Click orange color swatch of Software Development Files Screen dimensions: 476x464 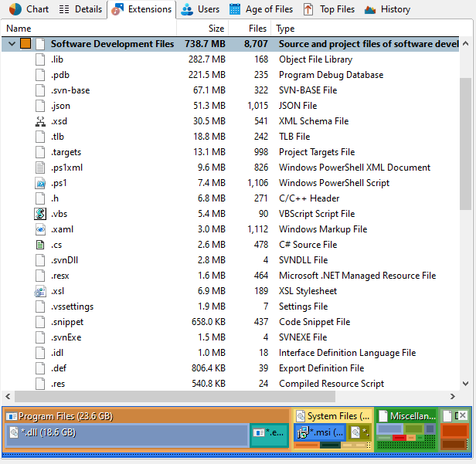(x=25, y=44)
